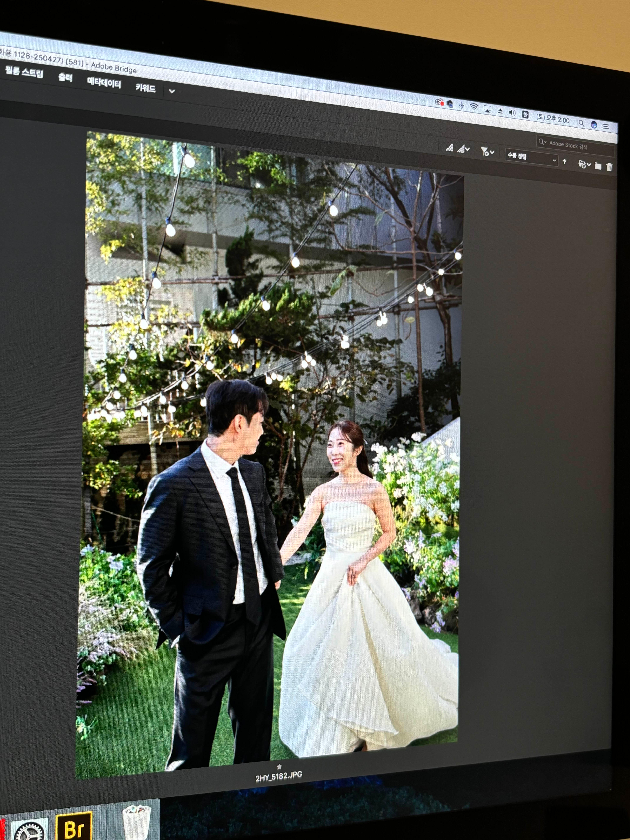Click the star rating above 2HY_5182.JPG
Image resolution: width=630 pixels, height=840 pixels.
[x=279, y=767]
